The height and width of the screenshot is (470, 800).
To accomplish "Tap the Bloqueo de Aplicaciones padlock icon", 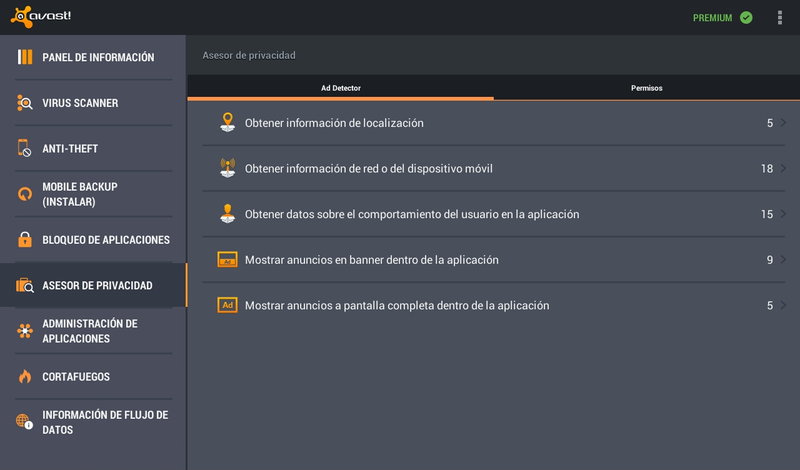I will point(24,239).
